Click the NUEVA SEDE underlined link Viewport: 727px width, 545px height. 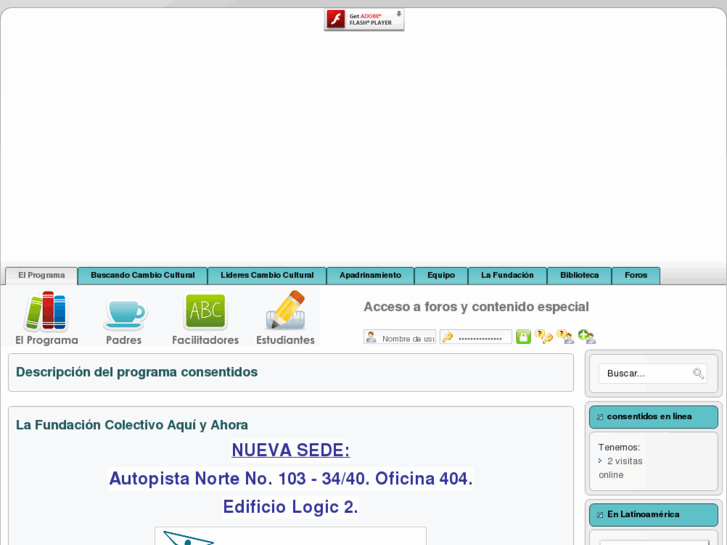coord(291,450)
